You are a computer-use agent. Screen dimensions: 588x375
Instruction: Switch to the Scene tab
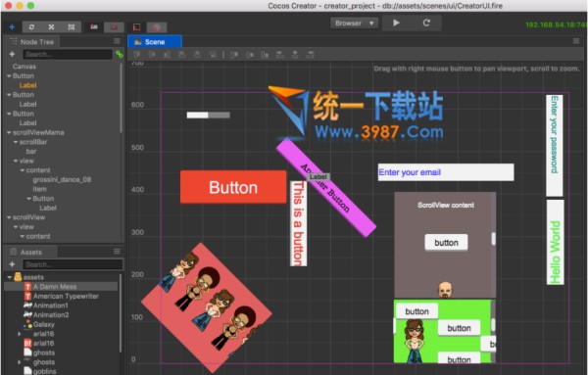(x=155, y=41)
